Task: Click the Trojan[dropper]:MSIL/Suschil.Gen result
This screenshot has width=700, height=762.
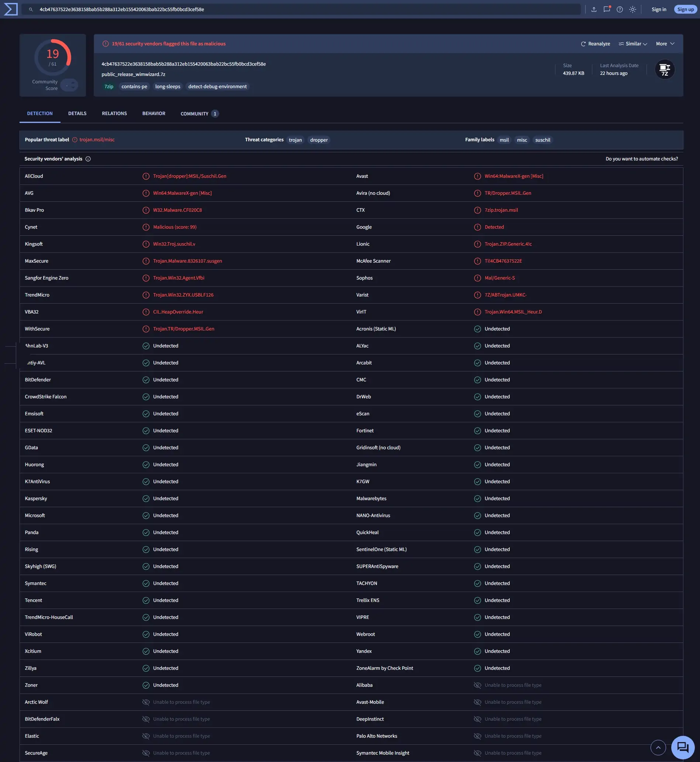Action: click(x=190, y=176)
